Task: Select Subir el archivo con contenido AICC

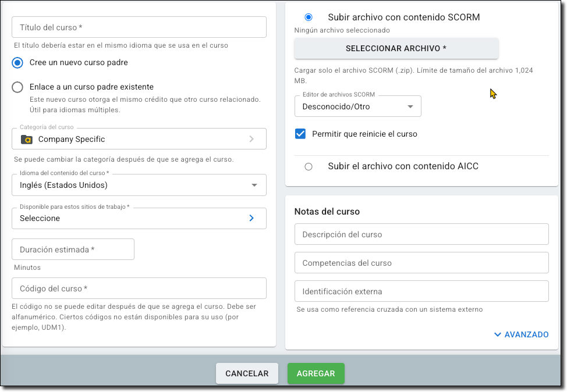Action: (309, 166)
